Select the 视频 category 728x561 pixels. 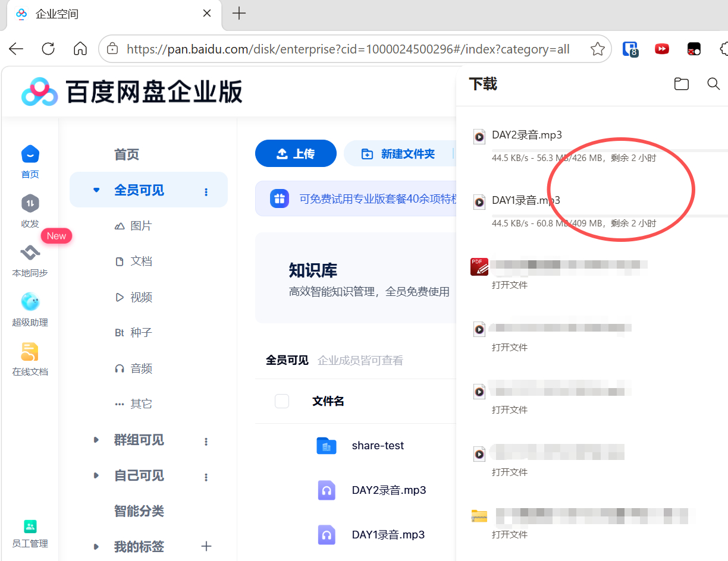133,297
